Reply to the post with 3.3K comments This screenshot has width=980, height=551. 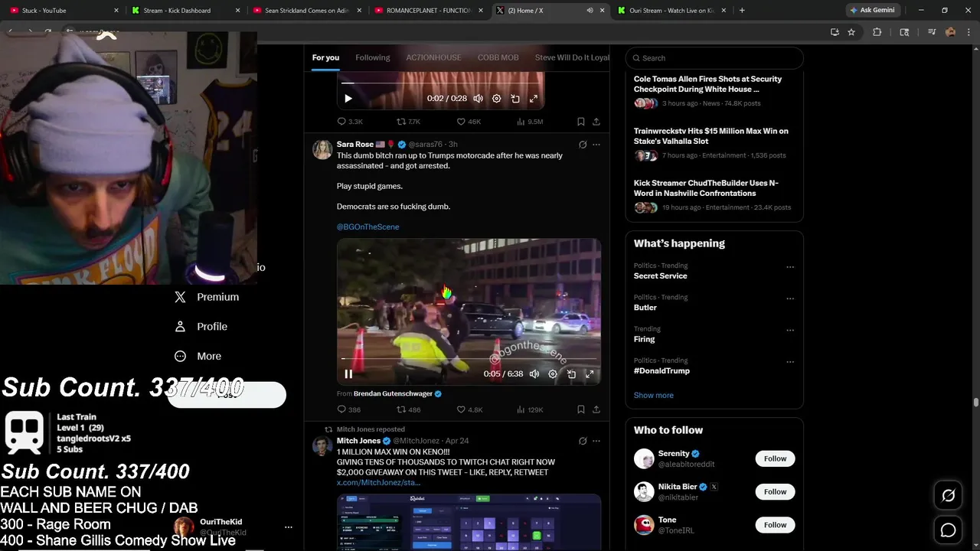tap(350, 122)
